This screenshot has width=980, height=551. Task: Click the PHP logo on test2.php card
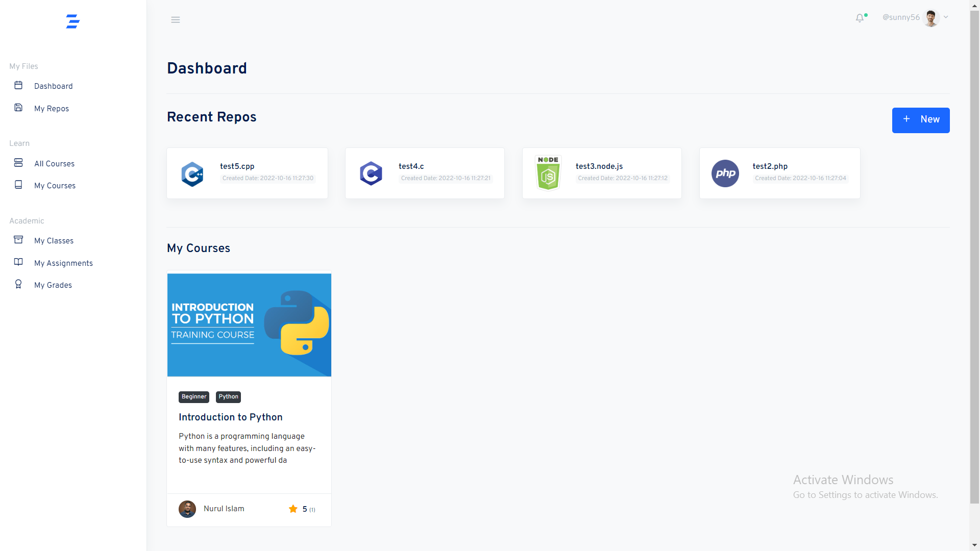click(725, 173)
